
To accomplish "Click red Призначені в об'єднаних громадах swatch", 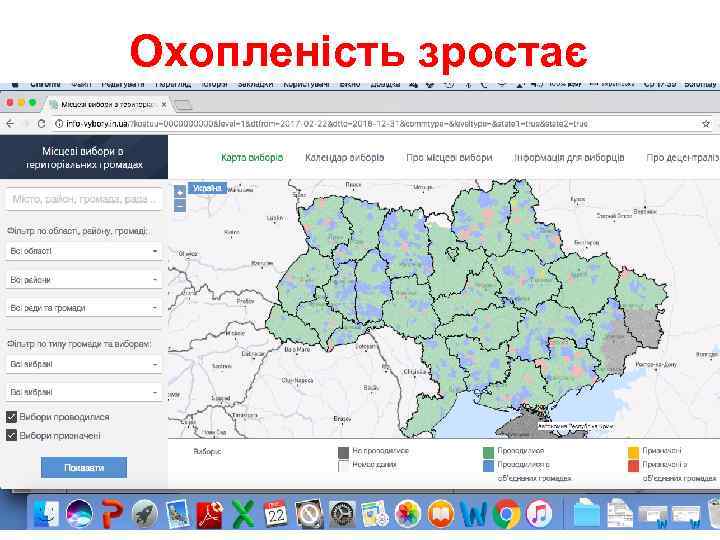I will pos(633,466).
